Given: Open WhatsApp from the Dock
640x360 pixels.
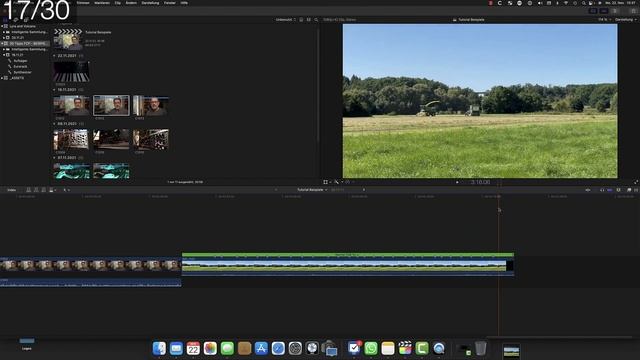Looking at the screenshot, I should click(x=371, y=348).
